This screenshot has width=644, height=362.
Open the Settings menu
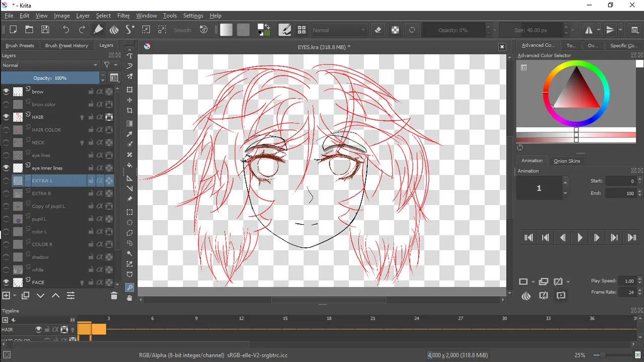(x=193, y=16)
